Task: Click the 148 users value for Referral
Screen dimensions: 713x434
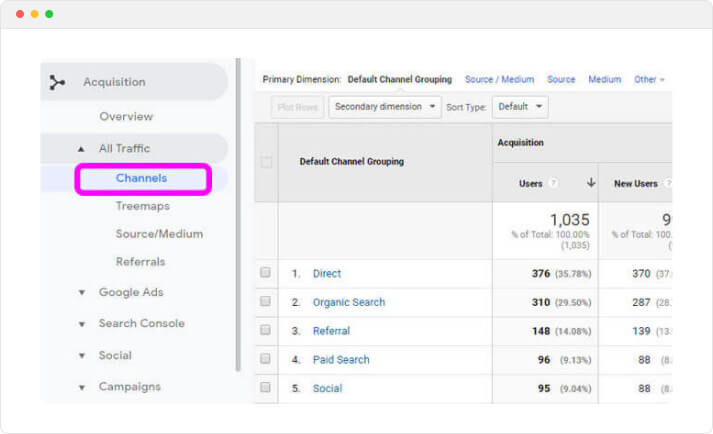Action: (541, 331)
